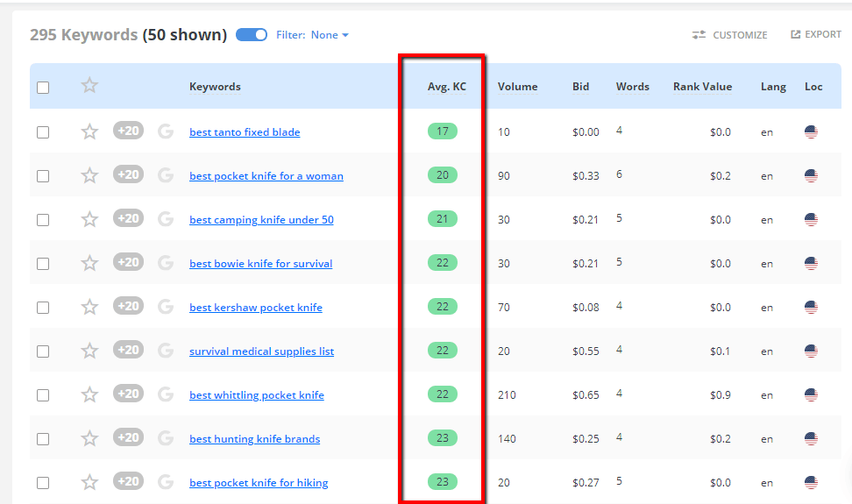Click the green 17 KC score badge
Viewport: 852px width, 504px height.
(443, 131)
